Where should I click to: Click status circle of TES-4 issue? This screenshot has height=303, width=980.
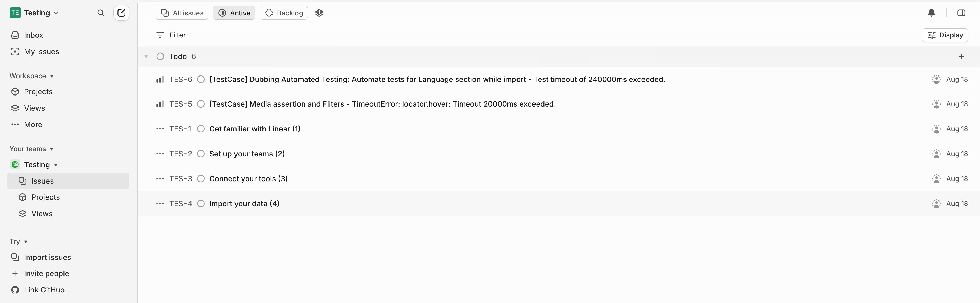pyautogui.click(x=201, y=204)
